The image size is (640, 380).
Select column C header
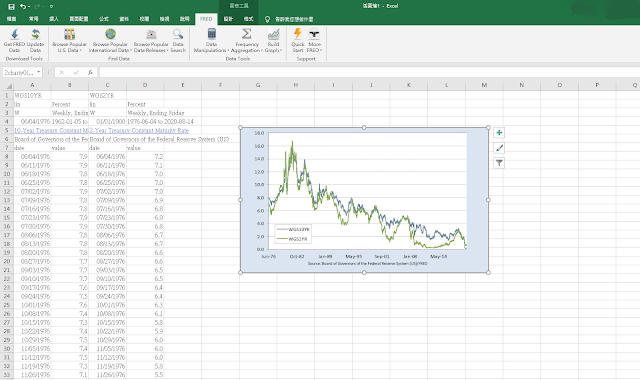coord(107,85)
